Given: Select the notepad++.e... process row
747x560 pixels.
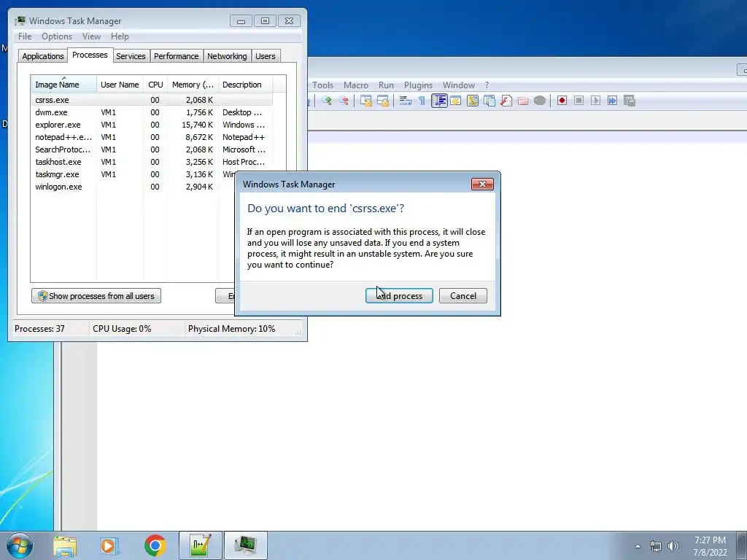Looking at the screenshot, I should 152,137.
